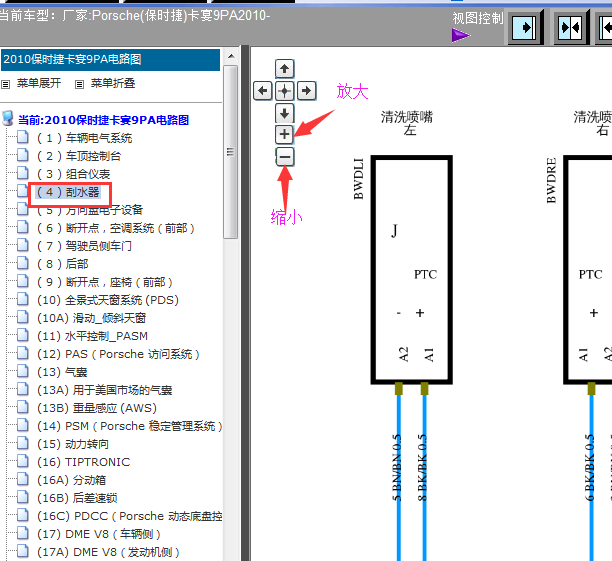Click the partially visible third view control button
This screenshot has width=612, height=561.
point(605,28)
